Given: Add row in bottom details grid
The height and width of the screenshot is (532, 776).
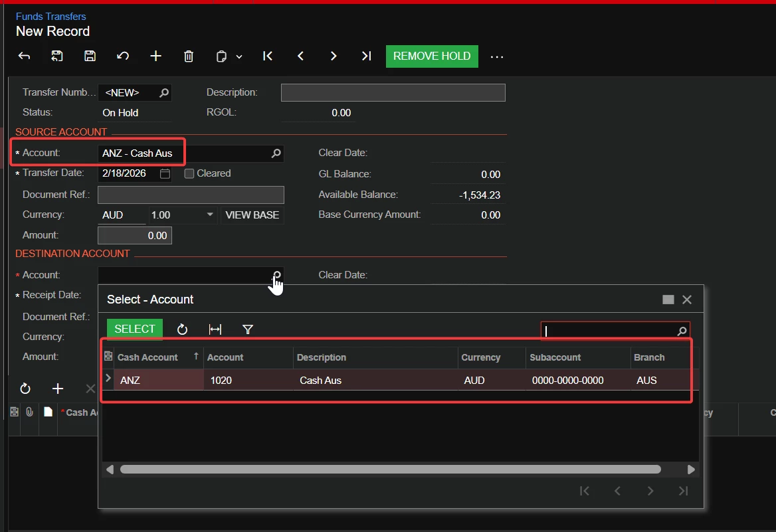Looking at the screenshot, I should [x=58, y=389].
